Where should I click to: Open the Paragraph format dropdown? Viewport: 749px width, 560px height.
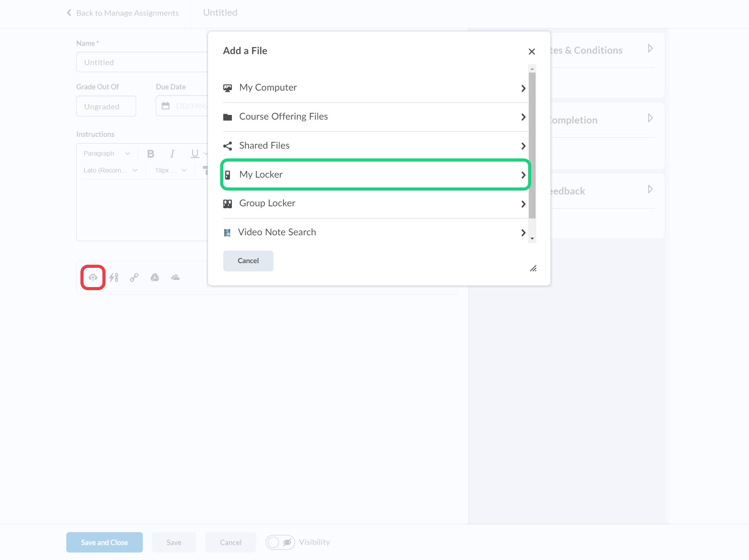(x=107, y=154)
